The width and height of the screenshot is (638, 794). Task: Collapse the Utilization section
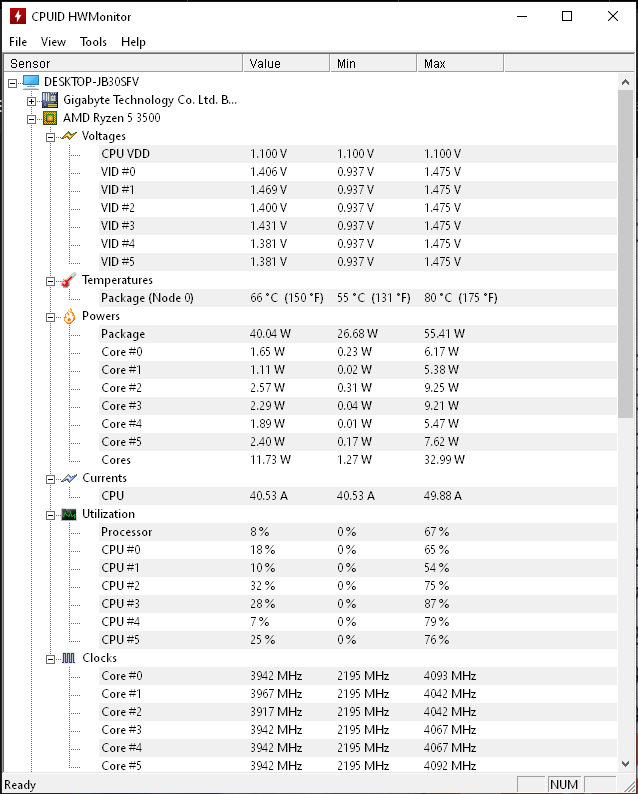pyautogui.click(x=51, y=514)
